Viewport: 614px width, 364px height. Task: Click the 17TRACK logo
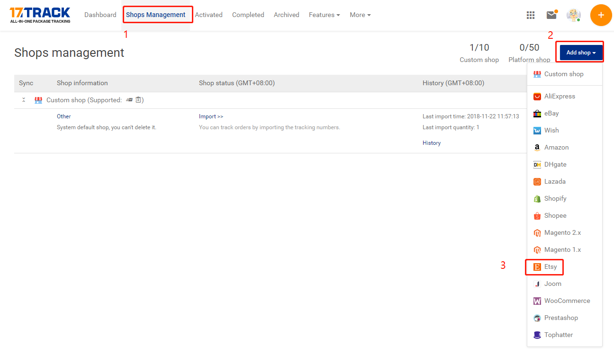click(x=40, y=15)
